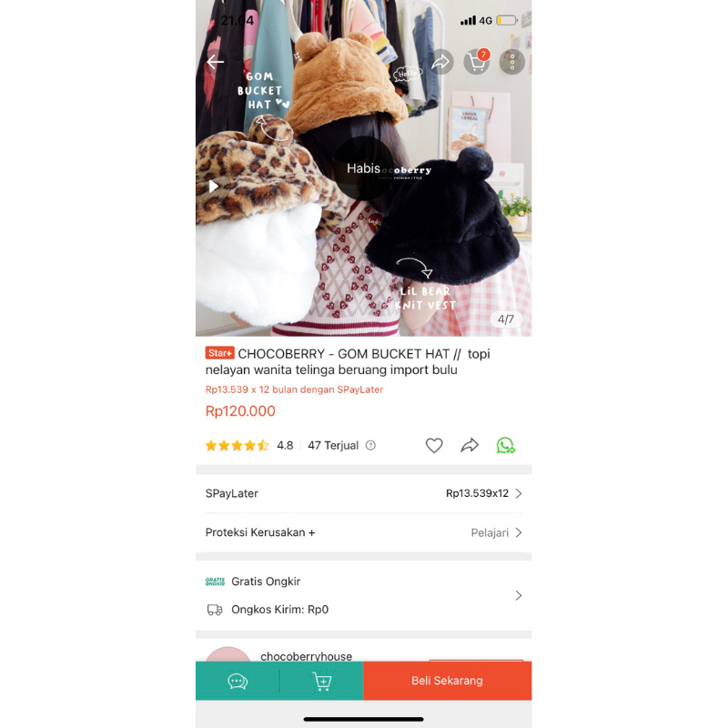
Task: Share product via arrow next to heart
Action: (x=470, y=445)
